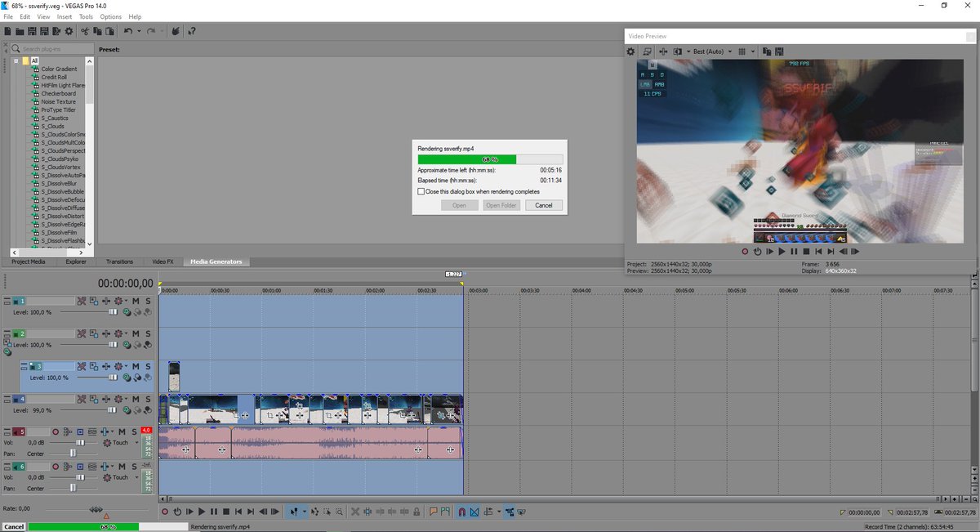Open Touch automation dropdown on track 5
Image resolution: width=980 pixels, height=532 pixels.
point(136,442)
